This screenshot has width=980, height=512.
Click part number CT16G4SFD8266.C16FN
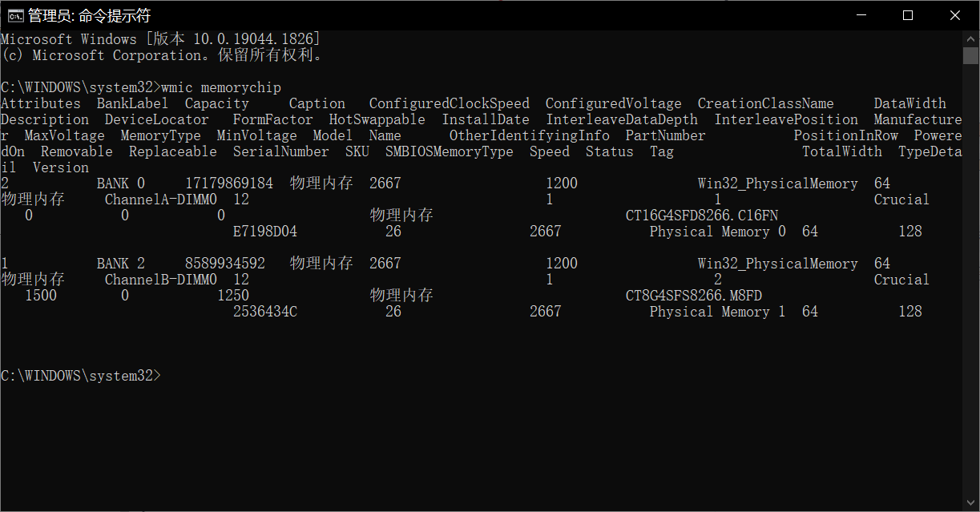pyautogui.click(x=701, y=216)
